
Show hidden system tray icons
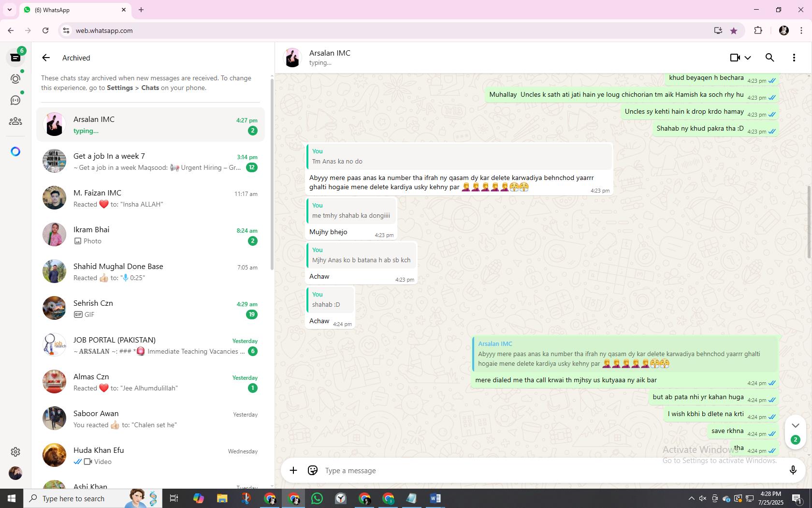(x=691, y=498)
